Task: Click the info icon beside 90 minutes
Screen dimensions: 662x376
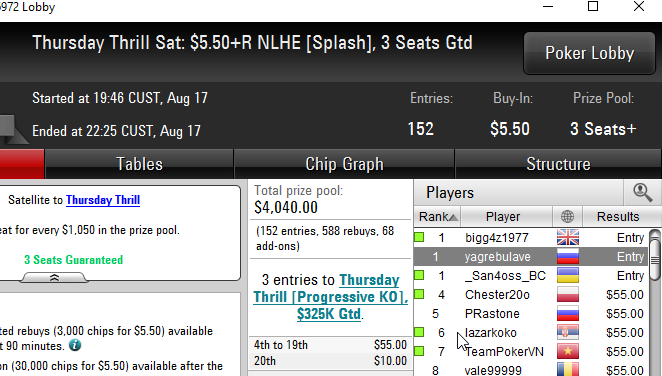Action: 75,345
